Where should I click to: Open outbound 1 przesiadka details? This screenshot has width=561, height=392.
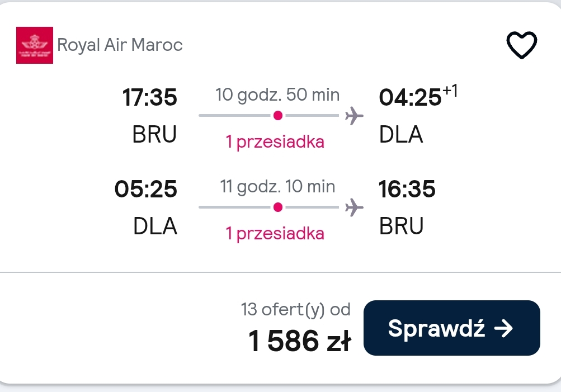click(x=275, y=141)
